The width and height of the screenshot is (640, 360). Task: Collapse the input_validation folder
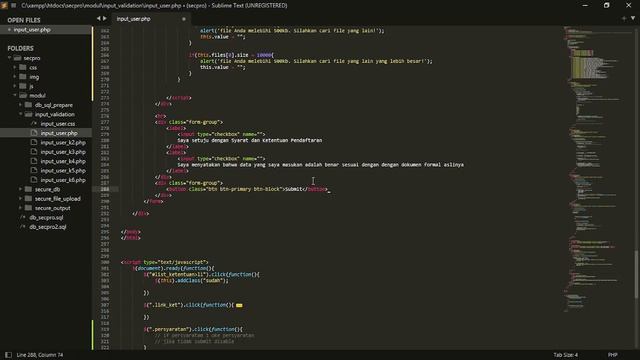tap(20, 114)
